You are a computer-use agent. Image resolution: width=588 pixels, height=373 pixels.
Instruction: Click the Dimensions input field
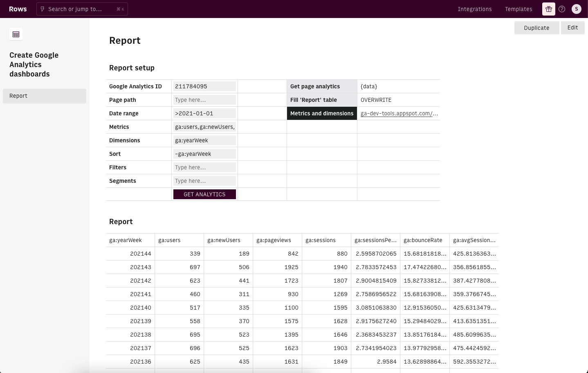[x=204, y=140]
